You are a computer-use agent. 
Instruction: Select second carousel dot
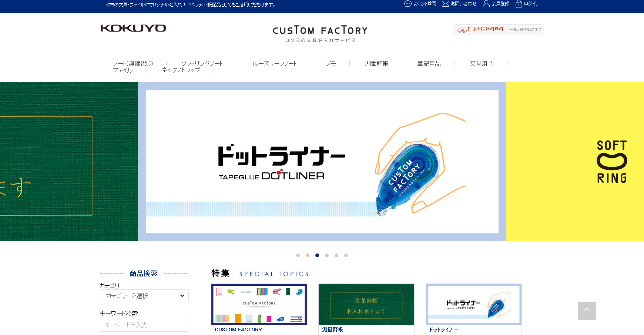tap(308, 255)
